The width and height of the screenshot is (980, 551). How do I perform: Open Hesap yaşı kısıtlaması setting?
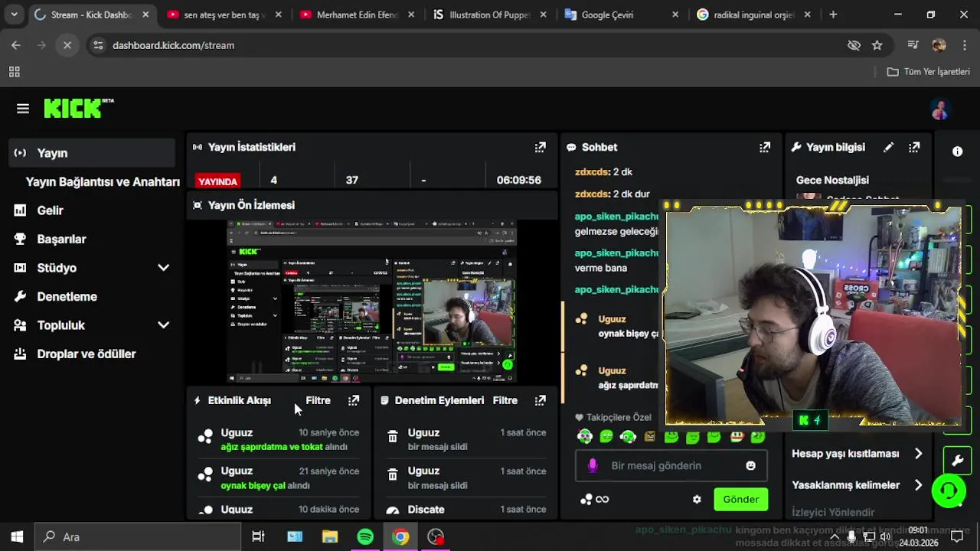pos(857,454)
